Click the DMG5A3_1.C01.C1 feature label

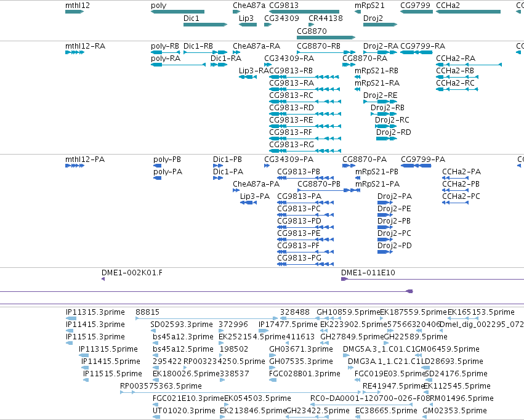pyautogui.click(x=379, y=349)
